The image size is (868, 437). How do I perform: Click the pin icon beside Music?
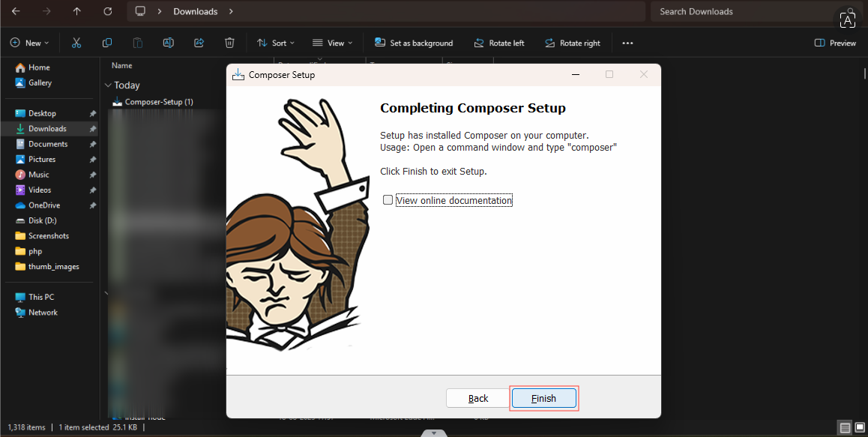[92, 175]
